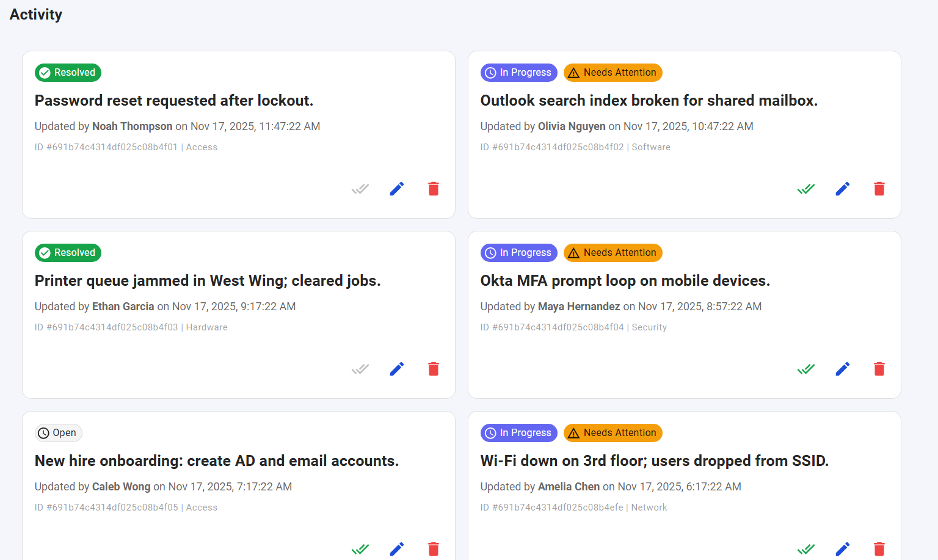Viewport: 938px width, 560px height.
Task: Toggle Needs Attention on the Okta MFA ticket
Action: coord(613,252)
